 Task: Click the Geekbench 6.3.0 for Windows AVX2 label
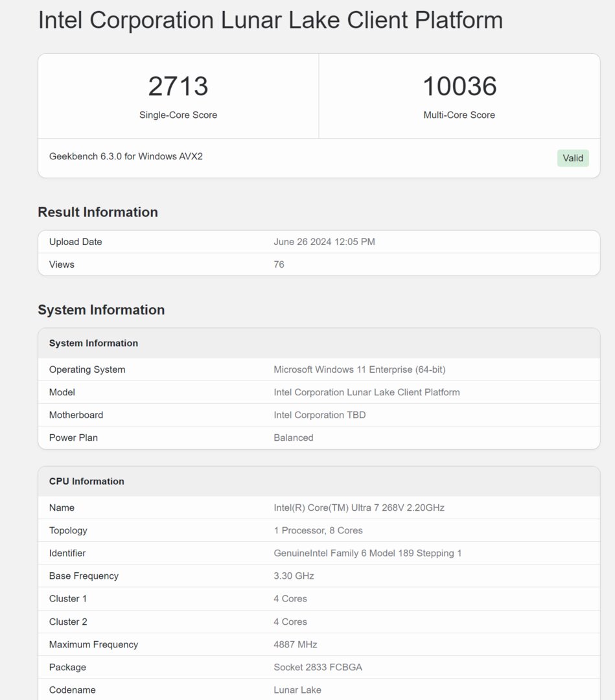(x=125, y=156)
